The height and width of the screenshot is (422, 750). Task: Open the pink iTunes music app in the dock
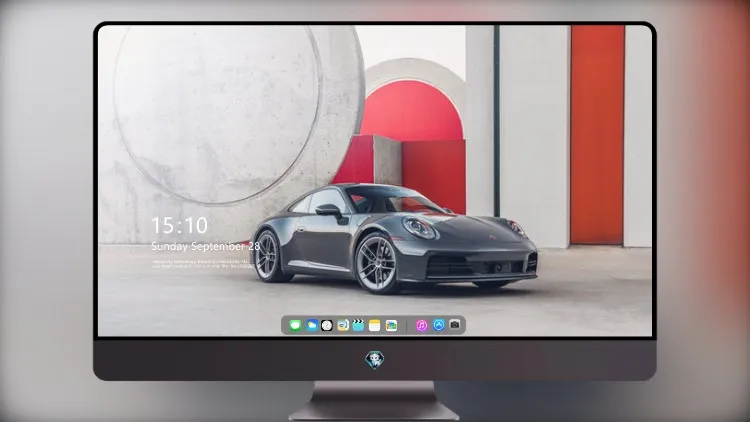click(x=421, y=325)
